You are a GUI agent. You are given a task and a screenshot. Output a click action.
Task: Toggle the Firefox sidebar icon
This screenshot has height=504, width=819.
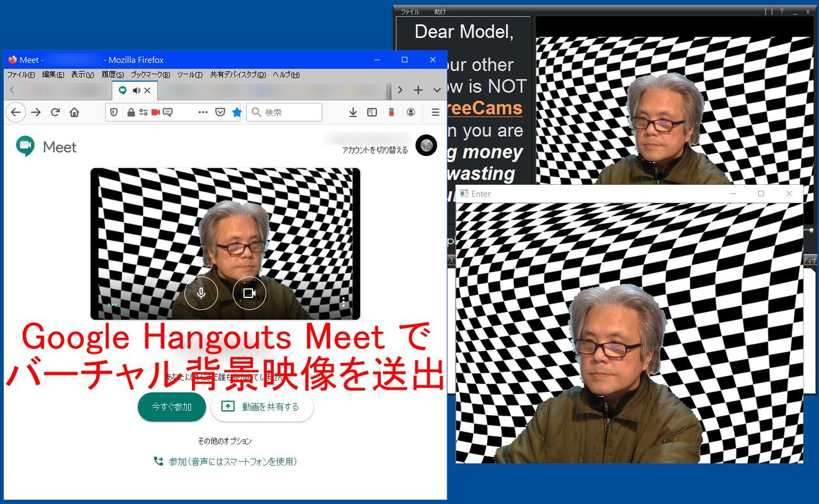(x=372, y=112)
